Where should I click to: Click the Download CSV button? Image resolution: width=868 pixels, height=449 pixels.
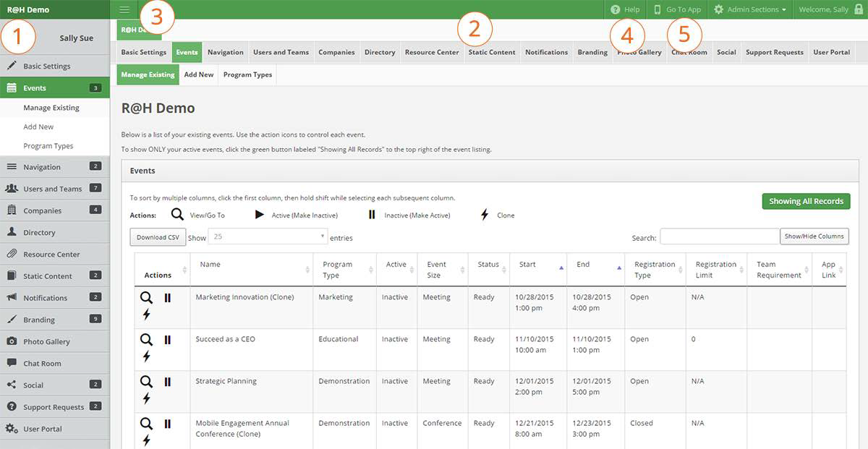click(158, 237)
